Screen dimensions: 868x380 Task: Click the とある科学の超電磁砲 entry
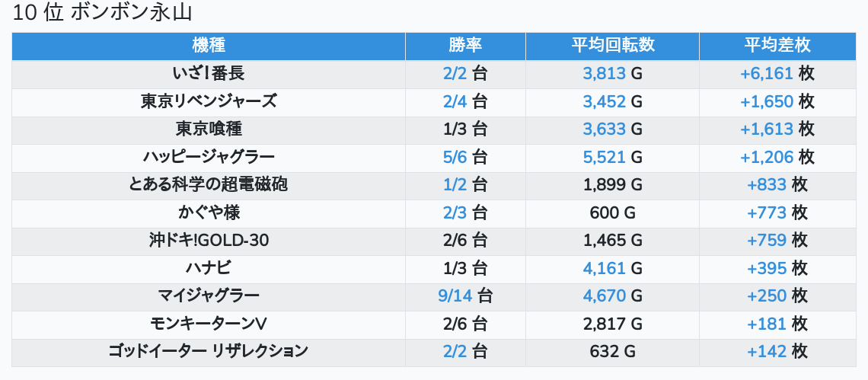click(209, 184)
